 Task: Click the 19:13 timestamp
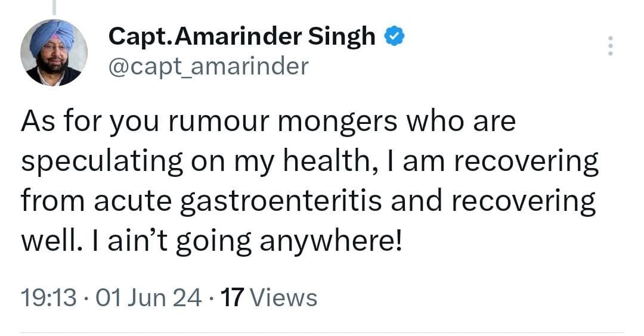click(x=48, y=297)
